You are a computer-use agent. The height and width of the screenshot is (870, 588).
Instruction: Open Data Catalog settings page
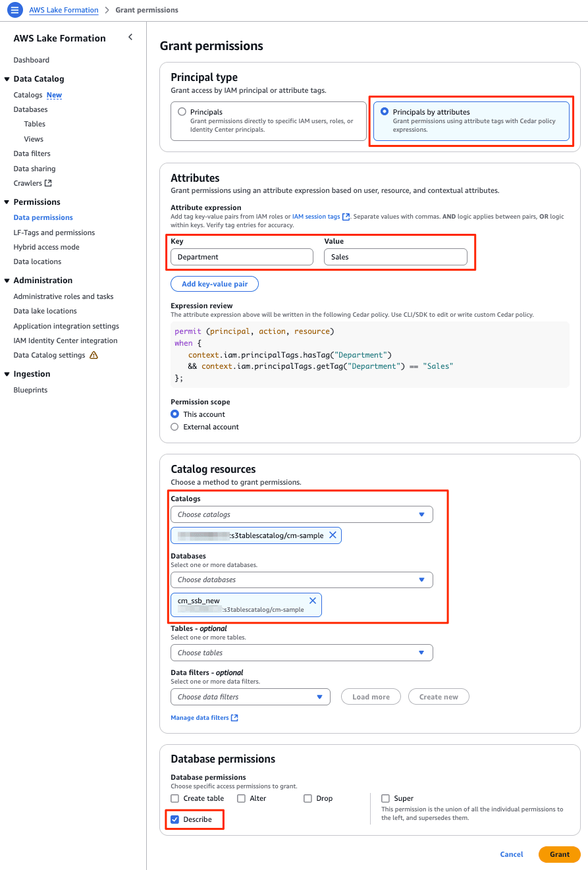coord(49,355)
